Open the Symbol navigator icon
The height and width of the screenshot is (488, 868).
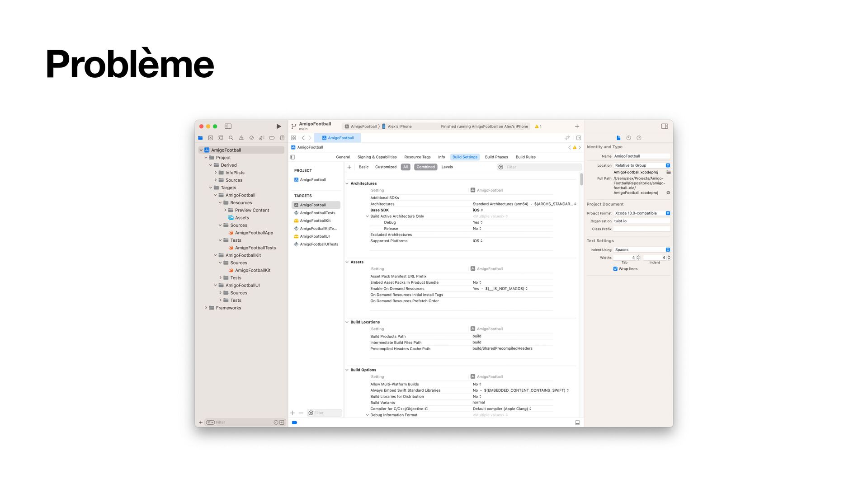[x=221, y=138]
